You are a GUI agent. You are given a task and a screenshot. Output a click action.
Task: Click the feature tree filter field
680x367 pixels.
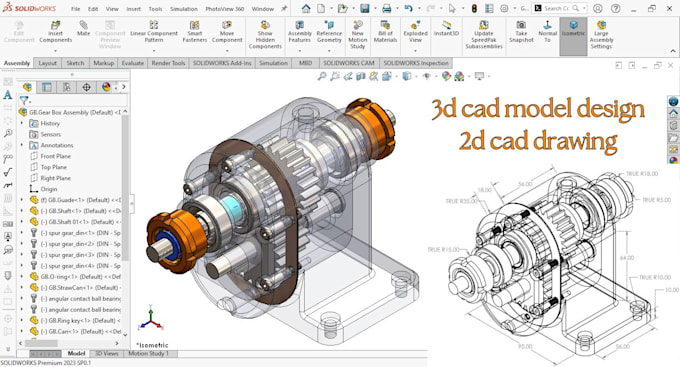[78, 101]
